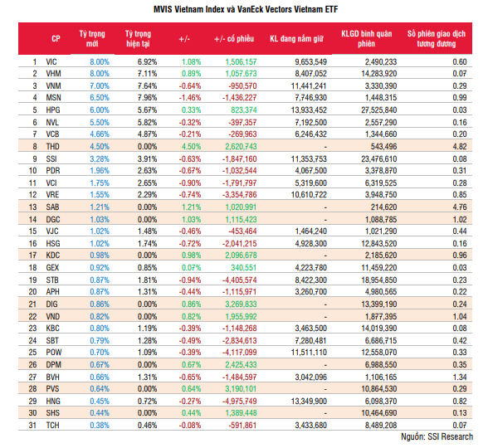This screenshot has height=448, width=488.
Task: Select the KL đang nắm giữ header
Action: pyautogui.click(x=296, y=38)
